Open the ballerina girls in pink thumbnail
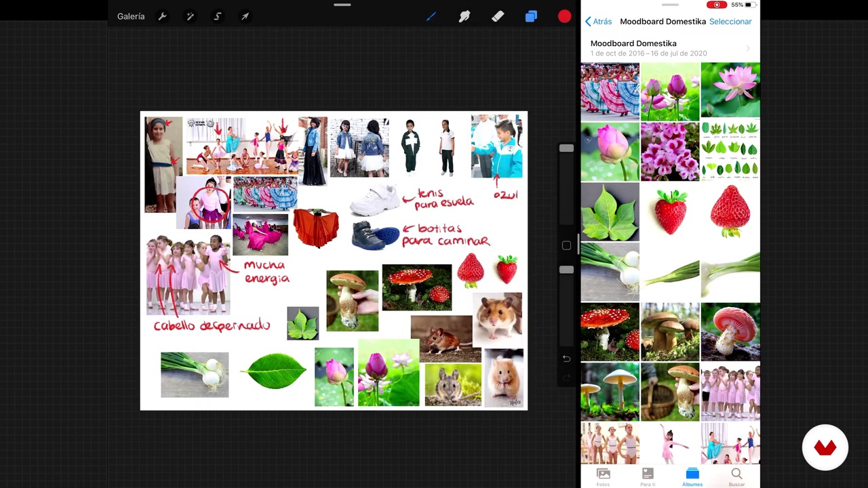Screen dimensions: 868x488 (730, 392)
